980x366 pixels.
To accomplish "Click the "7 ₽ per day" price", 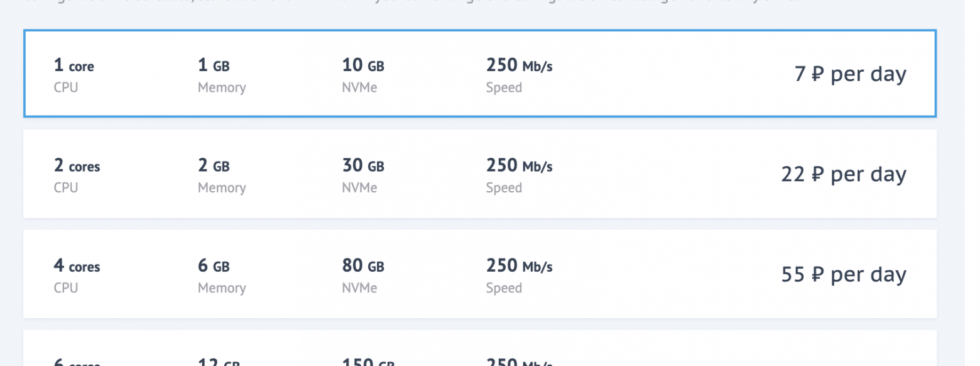I will [x=850, y=74].
